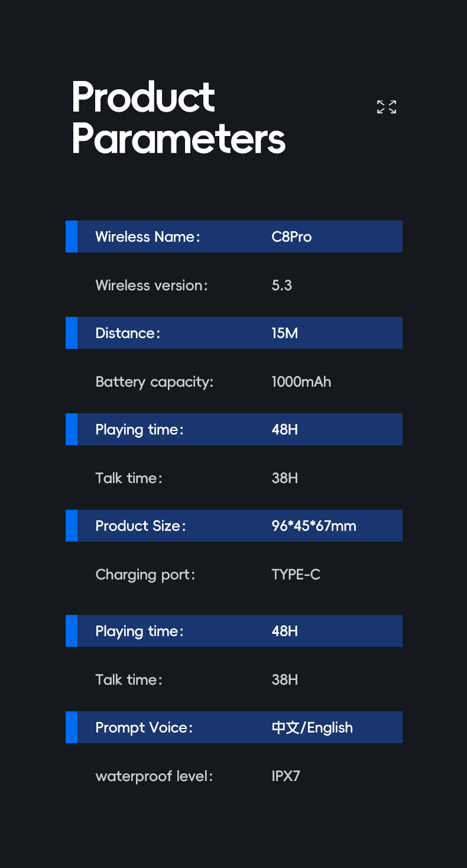467x868 pixels.
Task: Select the Wireless Name label
Action: (148, 237)
